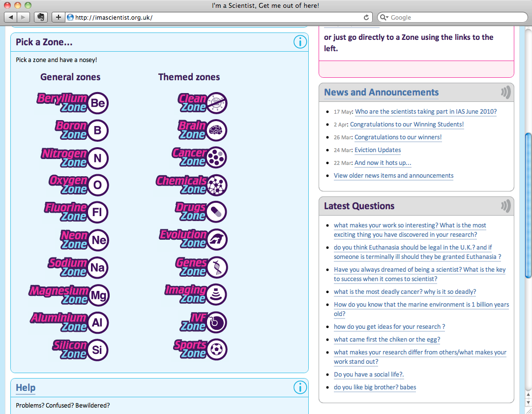The width and height of the screenshot is (532, 414).
Task: Open View older news items and announcements
Action: [x=393, y=176]
